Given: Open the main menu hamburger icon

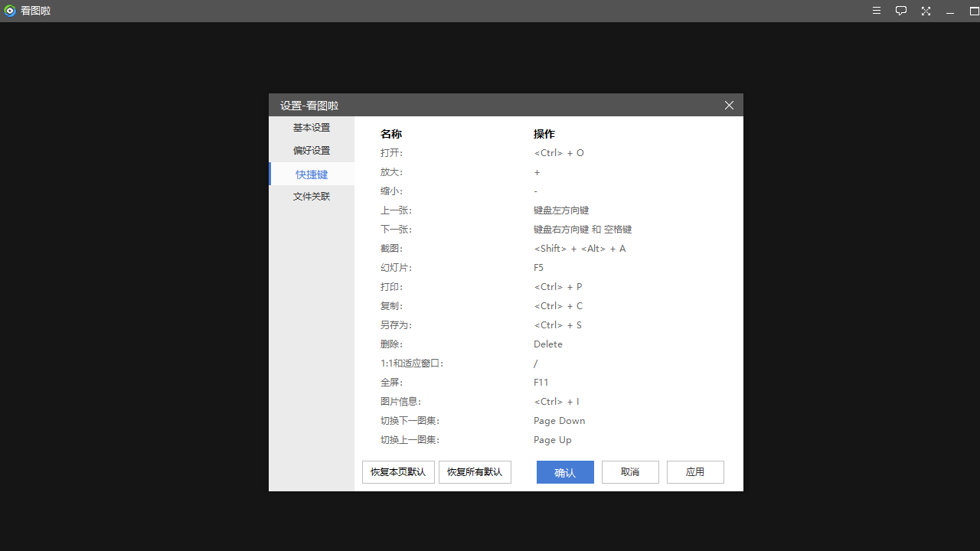Looking at the screenshot, I should tap(877, 11).
